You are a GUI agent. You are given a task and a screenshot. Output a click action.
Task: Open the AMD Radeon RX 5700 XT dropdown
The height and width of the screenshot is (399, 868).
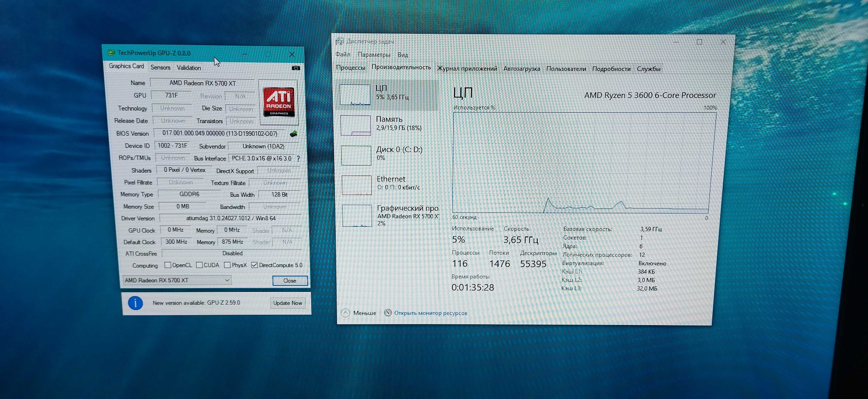[x=177, y=280]
